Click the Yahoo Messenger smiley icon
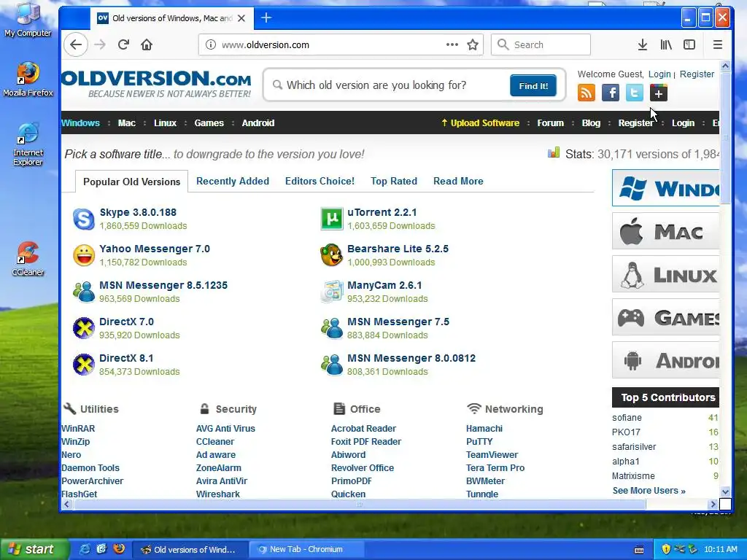Viewport: 747px width, 560px height. pyautogui.click(x=84, y=255)
